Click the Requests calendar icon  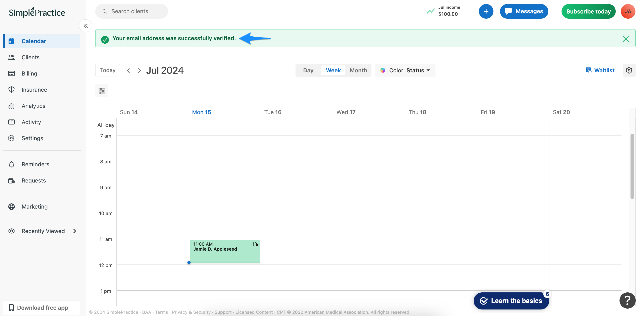pos(11,180)
